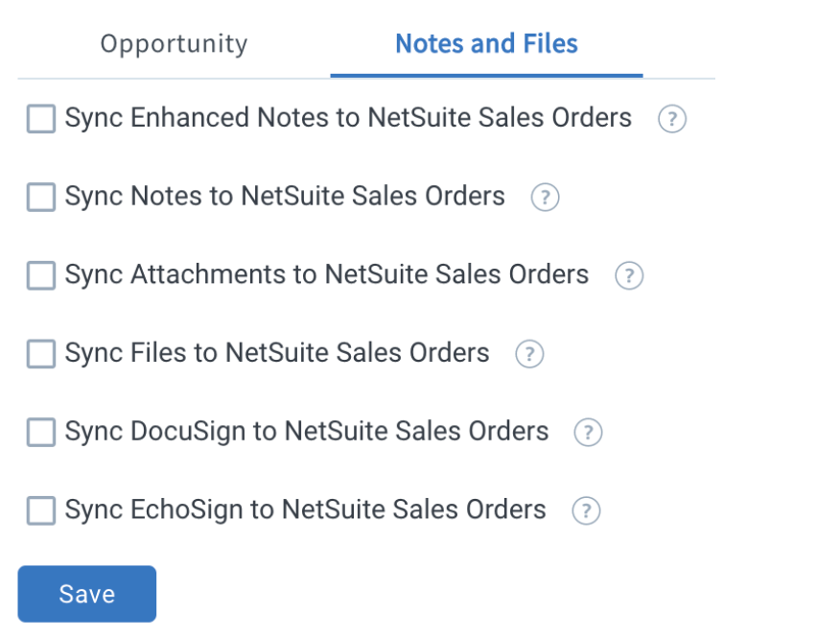Click question mark next to Sync Files
Screen dimensions: 840x639
click(x=529, y=354)
